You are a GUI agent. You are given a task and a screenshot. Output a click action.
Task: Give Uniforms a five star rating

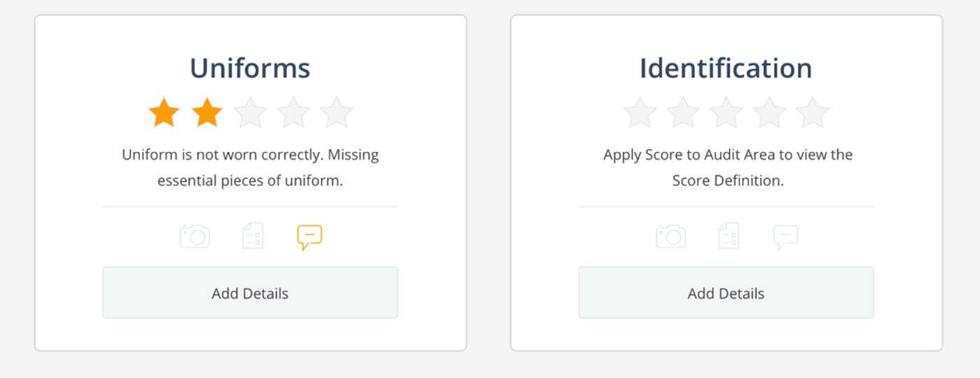click(x=337, y=113)
